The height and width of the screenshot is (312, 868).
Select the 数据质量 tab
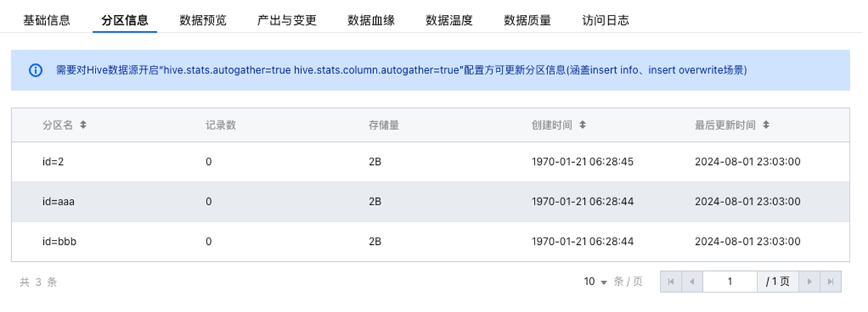(x=527, y=21)
